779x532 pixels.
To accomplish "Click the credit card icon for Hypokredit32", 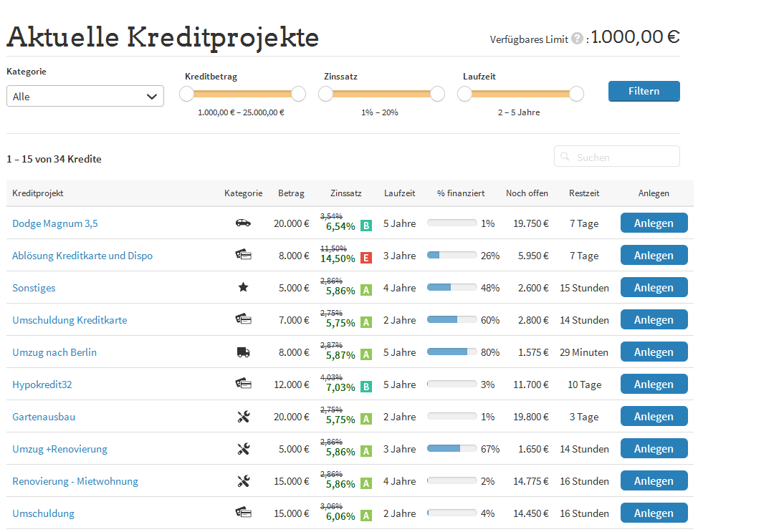I will tap(243, 385).
